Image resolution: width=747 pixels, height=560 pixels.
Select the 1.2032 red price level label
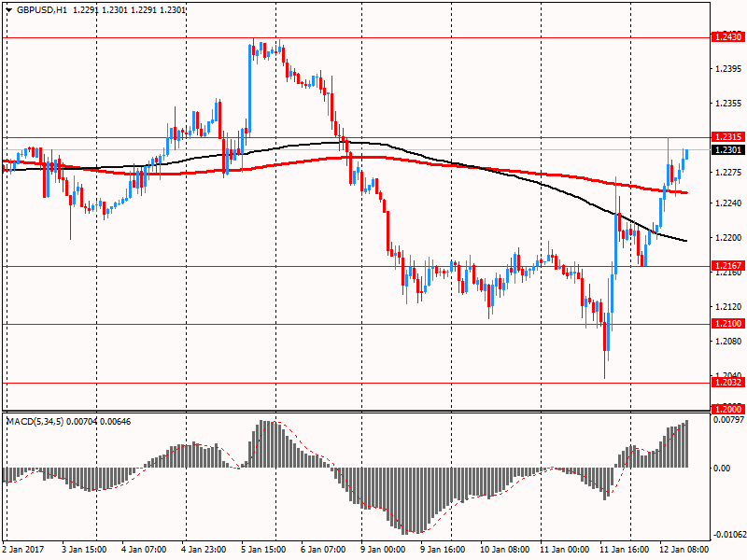(x=728, y=383)
